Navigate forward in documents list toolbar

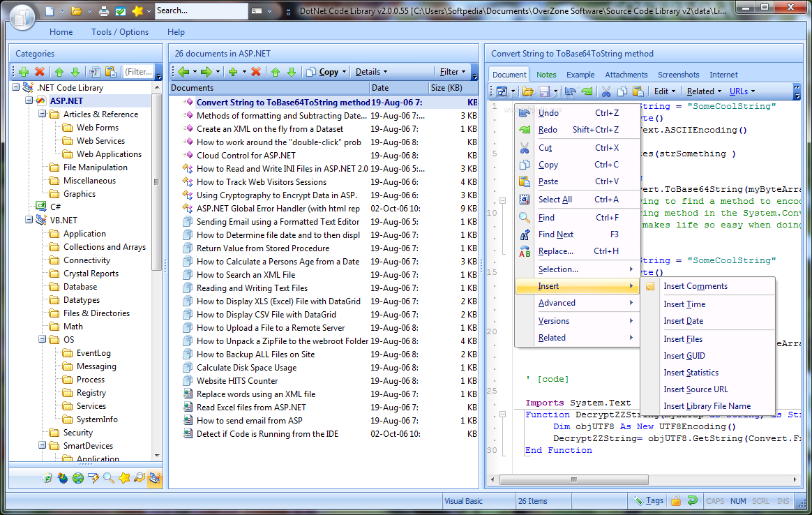206,71
